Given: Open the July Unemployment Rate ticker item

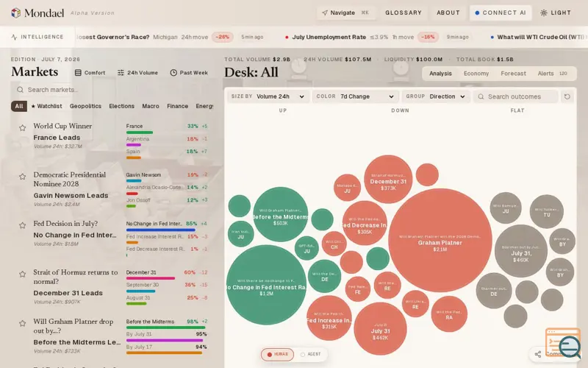Looking at the screenshot, I should tap(377, 38).
